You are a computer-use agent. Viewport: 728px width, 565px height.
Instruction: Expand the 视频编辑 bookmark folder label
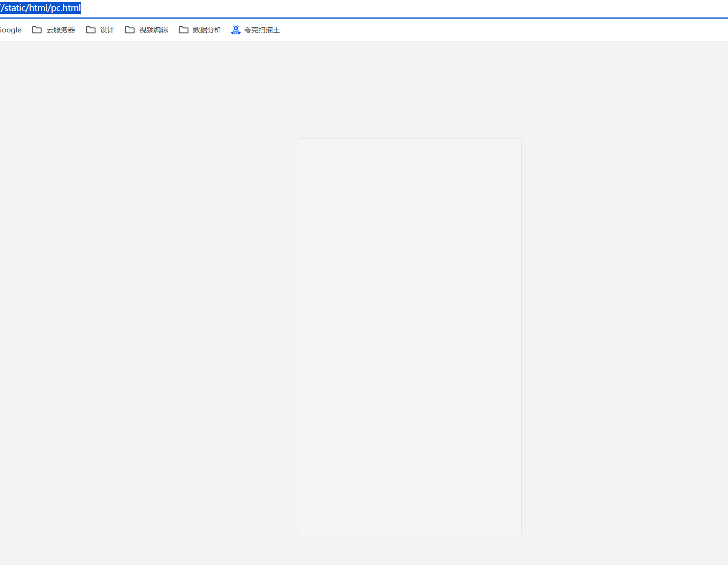153,30
